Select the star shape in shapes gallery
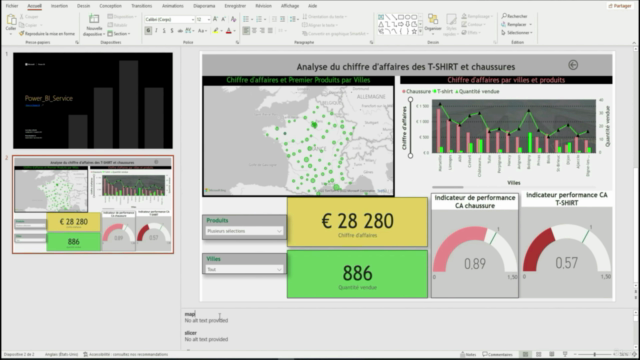Image resolution: width=640 pixels, height=360 pixels. point(414,31)
